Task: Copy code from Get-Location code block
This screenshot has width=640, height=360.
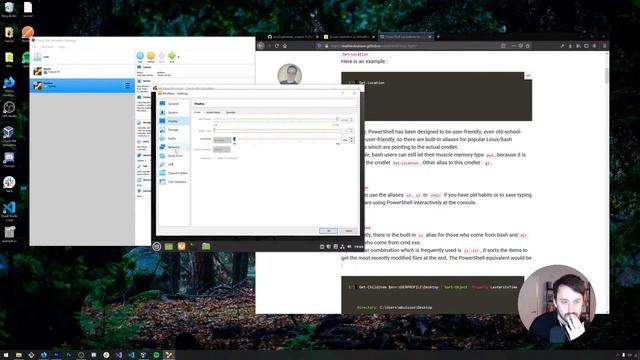Action: [x=528, y=76]
